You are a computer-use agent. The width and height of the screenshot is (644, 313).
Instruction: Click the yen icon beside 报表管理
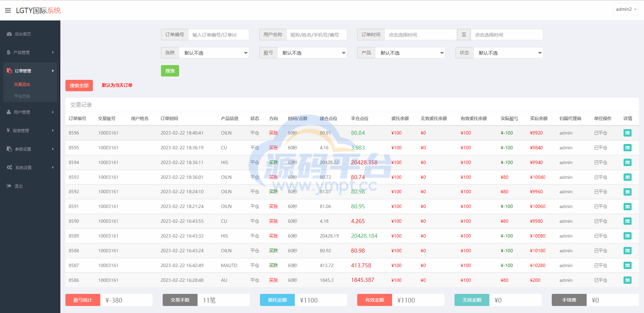[x=8, y=130]
